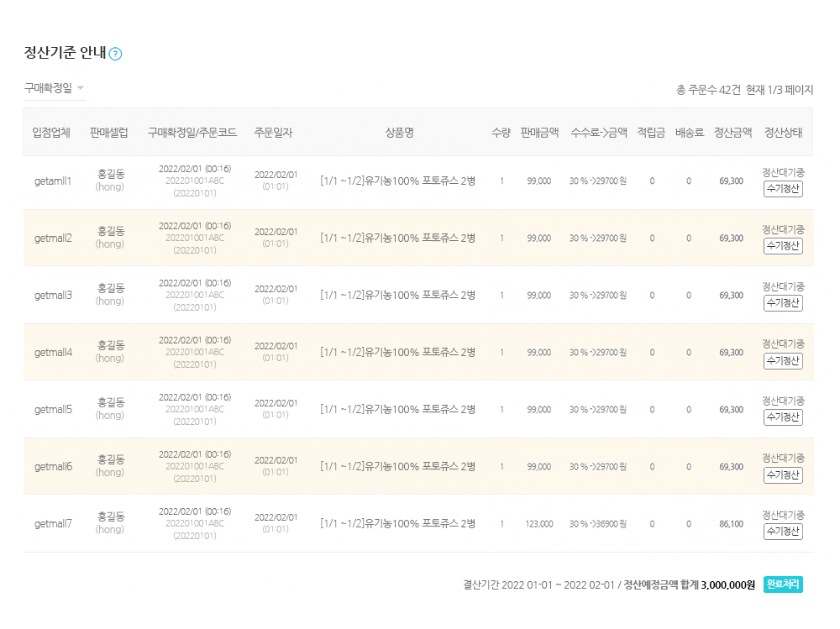
Task: Click 수기정산 button for getamll1 row
Action: click(783, 189)
